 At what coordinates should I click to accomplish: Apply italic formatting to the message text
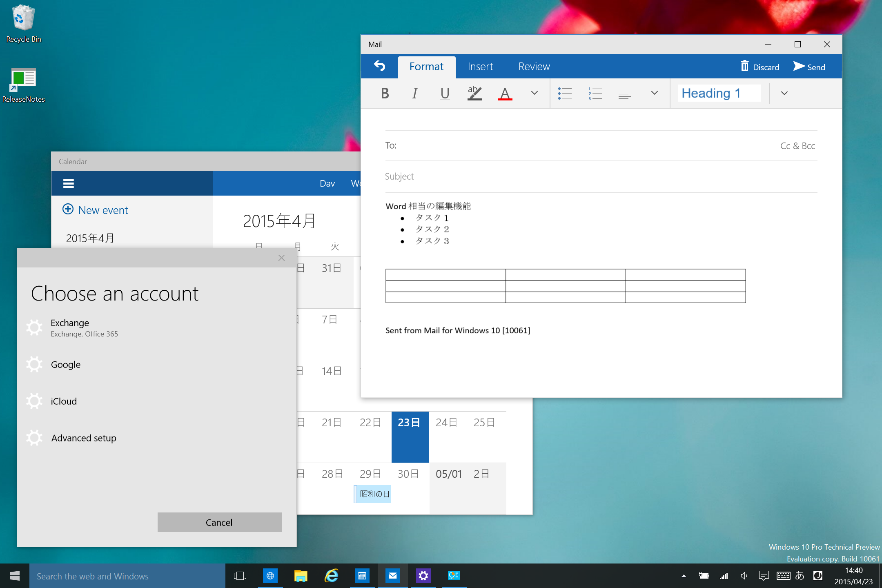(414, 93)
